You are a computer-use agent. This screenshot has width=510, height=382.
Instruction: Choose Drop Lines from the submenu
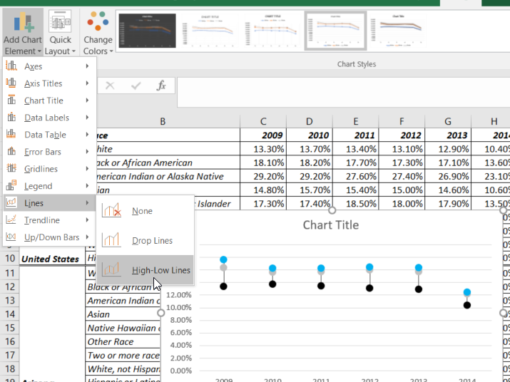pos(145,240)
